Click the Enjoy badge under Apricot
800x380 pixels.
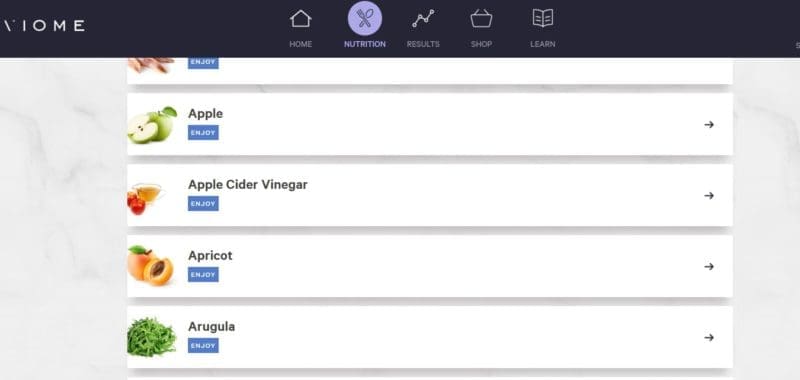[x=203, y=274]
